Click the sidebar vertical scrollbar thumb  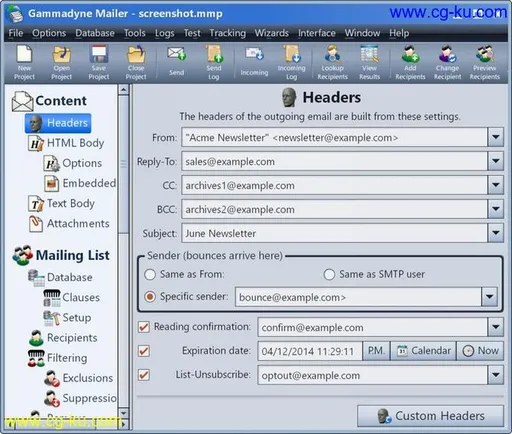123,164
